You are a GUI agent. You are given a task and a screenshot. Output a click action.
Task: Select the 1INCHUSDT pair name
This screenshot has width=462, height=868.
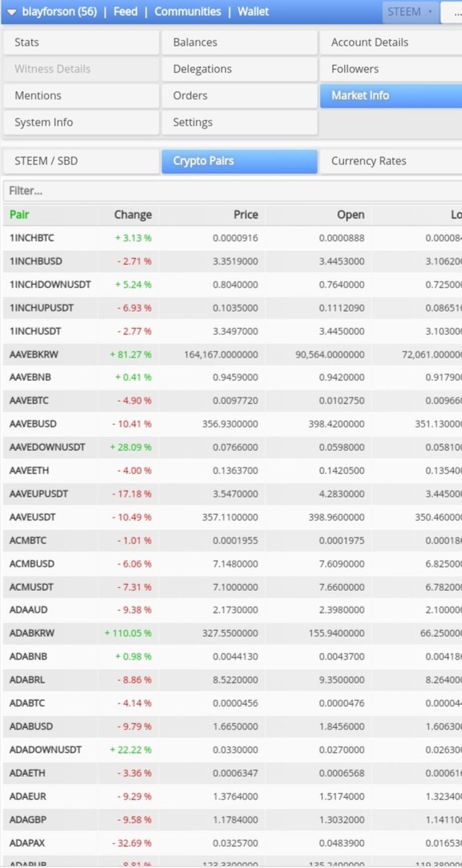point(35,331)
